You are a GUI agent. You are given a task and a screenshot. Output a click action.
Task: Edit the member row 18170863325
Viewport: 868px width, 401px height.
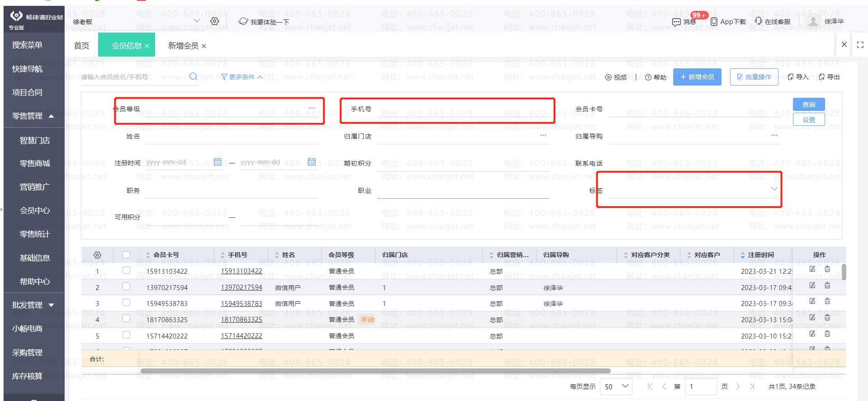tap(812, 317)
